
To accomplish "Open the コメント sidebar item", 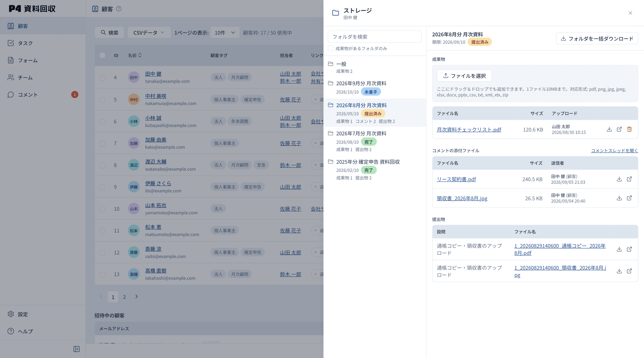I will pyautogui.click(x=43, y=94).
